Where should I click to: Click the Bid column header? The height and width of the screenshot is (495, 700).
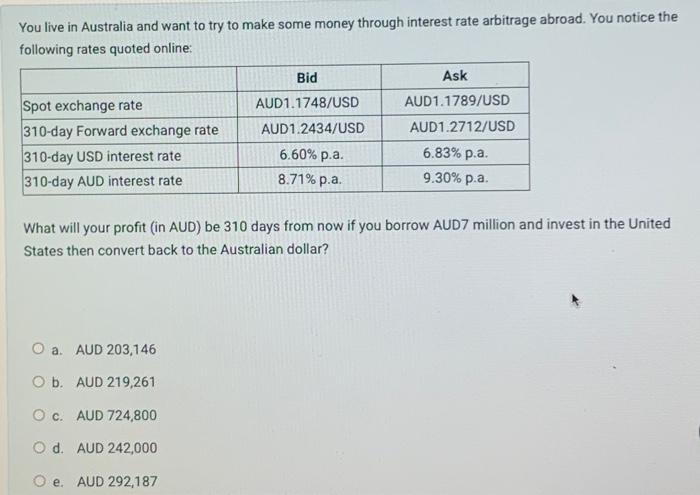307,78
